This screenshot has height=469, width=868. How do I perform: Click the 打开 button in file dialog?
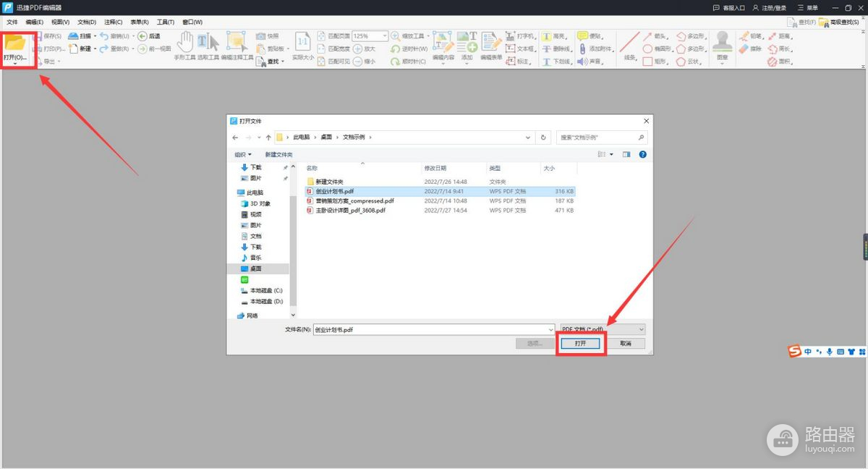pos(580,344)
